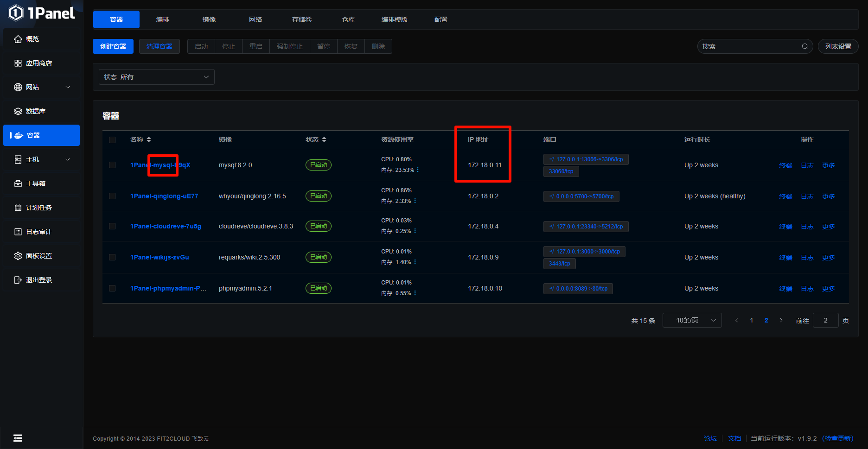Viewport: 868px width, 449px height.
Task: Click the 工具箱 toolbox icon
Action: click(18, 184)
